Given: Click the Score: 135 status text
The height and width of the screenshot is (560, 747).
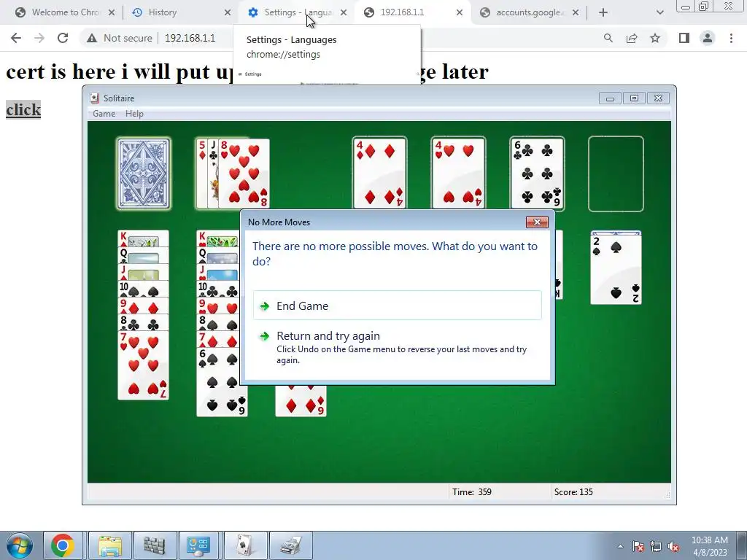Looking at the screenshot, I should 573,492.
